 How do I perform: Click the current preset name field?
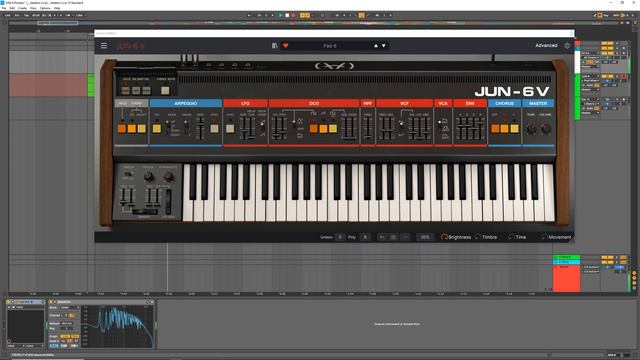click(330, 46)
